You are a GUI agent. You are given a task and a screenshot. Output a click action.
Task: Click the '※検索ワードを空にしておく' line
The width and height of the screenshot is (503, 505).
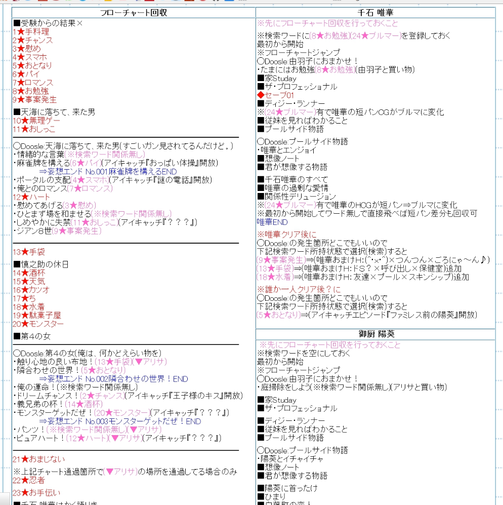click(304, 353)
